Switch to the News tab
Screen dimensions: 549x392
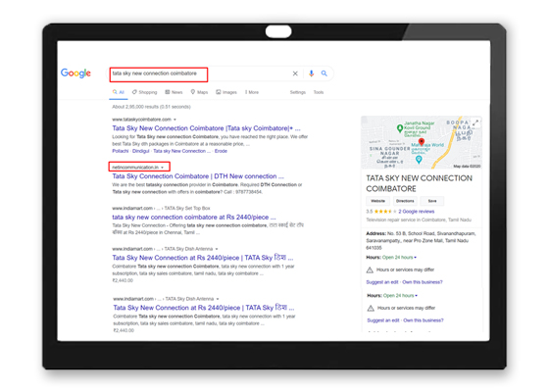tap(175, 92)
